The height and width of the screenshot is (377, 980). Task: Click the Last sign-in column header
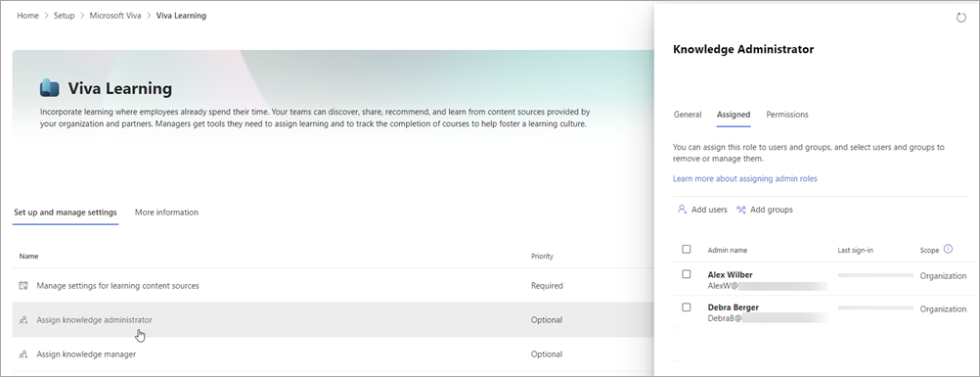tap(856, 250)
